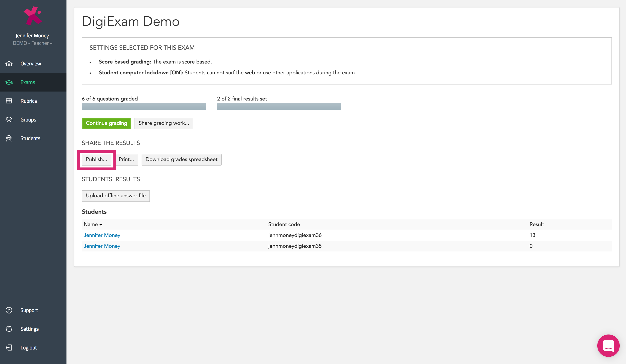The height and width of the screenshot is (364, 626).
Task: Open Jennifer Money with code jennmoneydigiexam36
Action: [102, 235]
